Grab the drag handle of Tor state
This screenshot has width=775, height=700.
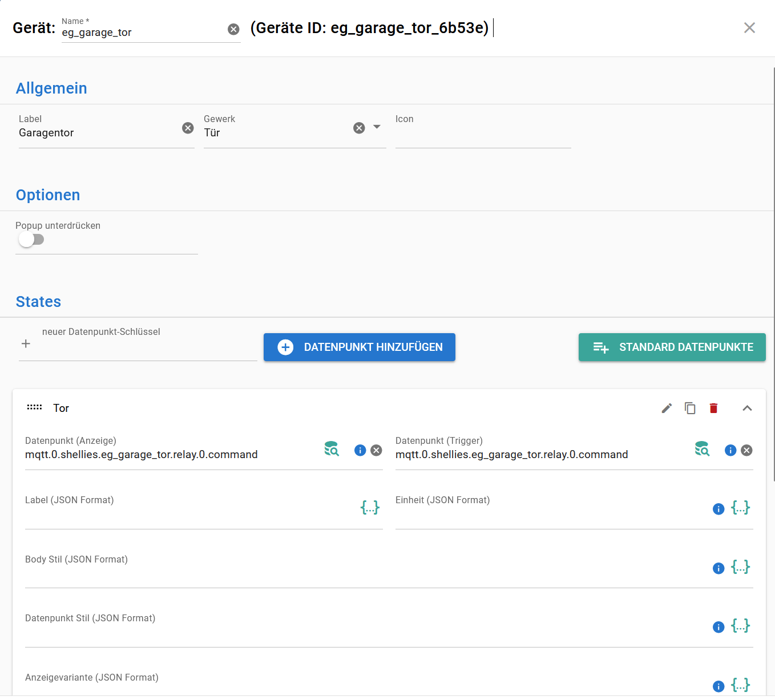click(x=34, y=407)
